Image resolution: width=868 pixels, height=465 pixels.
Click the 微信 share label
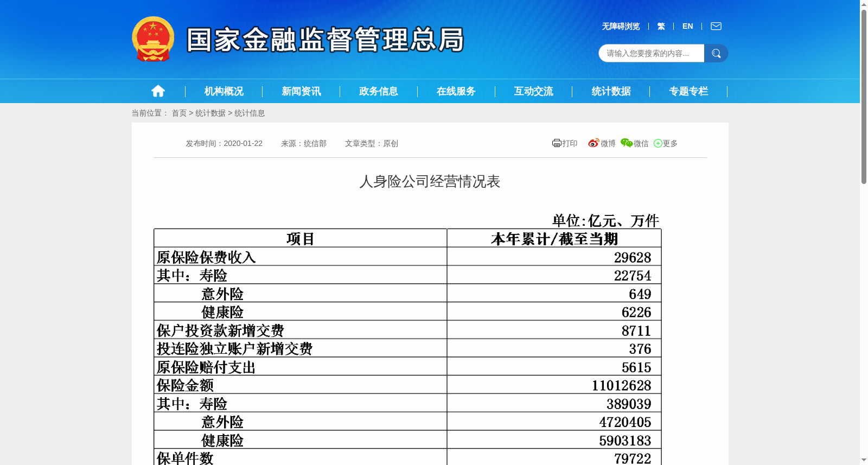pos(641,143)
